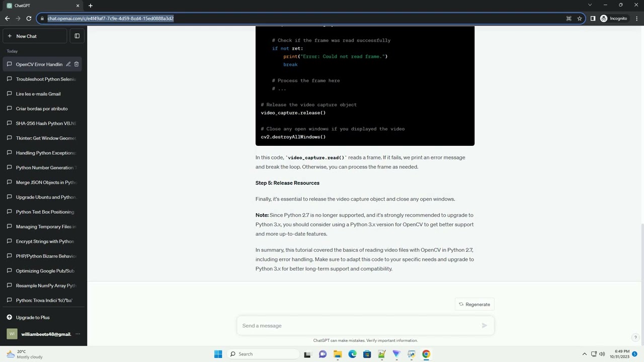The image size is (644, 362).
Task: Open the Criar bordas por atributo chat
Action: click(x=43, y=109)
